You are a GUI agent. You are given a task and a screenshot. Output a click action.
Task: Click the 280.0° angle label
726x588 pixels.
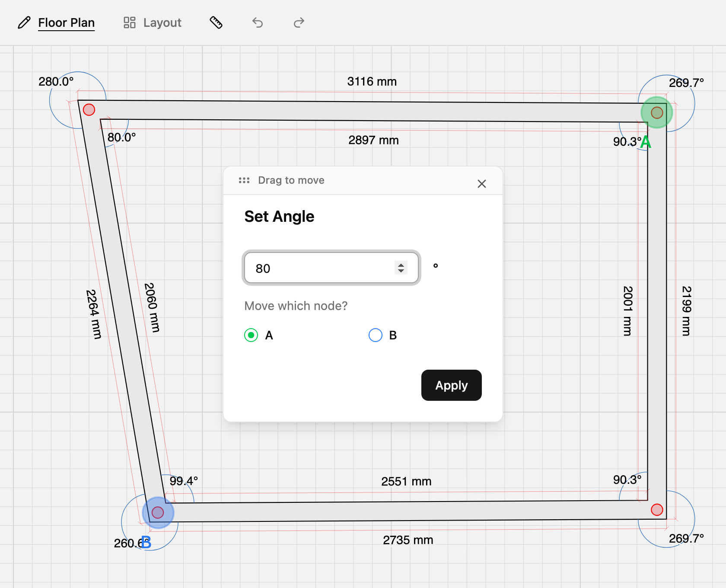tap(56, 81)
